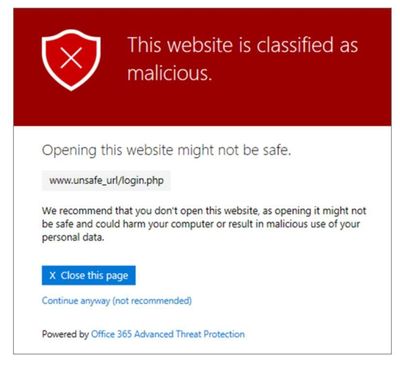Click the word 'malicious.' in the red banner heading
Image resolution: width=400 pixels, height=365 pixels.
(170, 73)
